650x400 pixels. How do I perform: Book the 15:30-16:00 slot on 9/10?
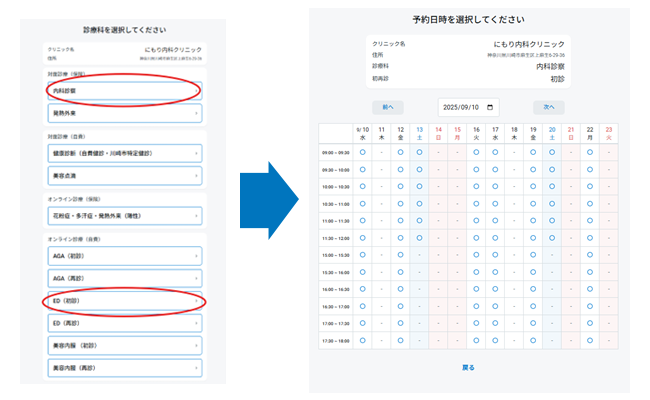(x=363, y=272)
